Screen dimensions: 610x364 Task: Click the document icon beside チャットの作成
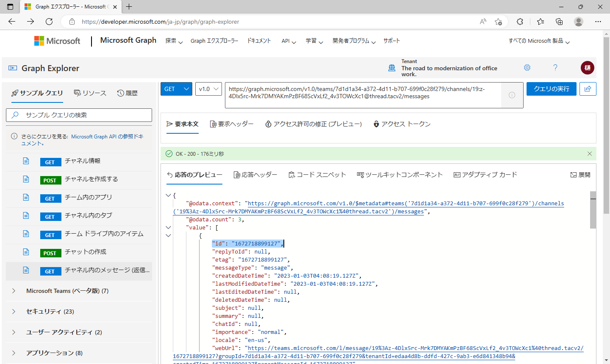coord(26,252)
